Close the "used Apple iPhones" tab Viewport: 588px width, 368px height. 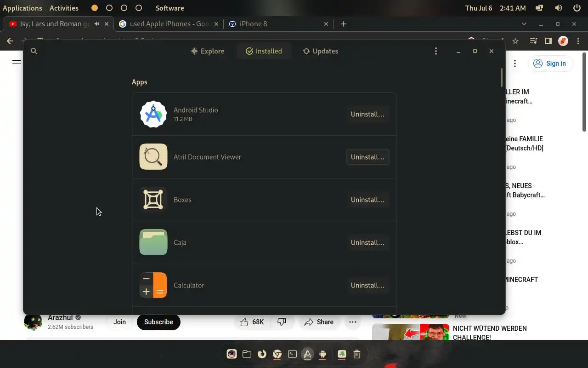[x=216, y=24]
